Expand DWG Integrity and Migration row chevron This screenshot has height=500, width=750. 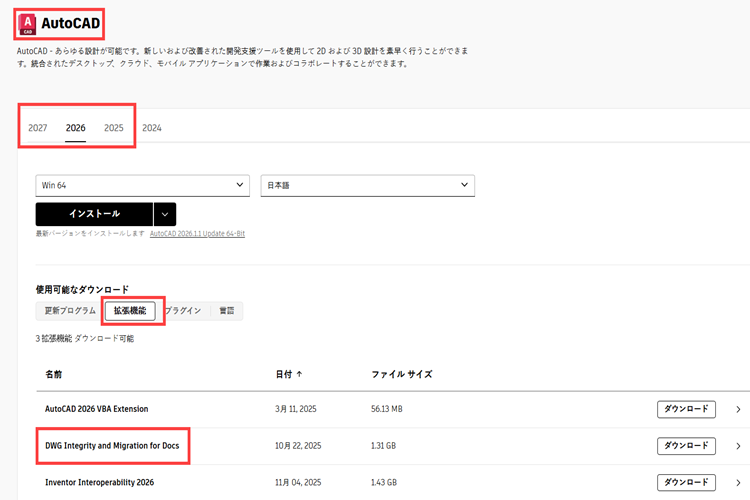pos(739,446)
